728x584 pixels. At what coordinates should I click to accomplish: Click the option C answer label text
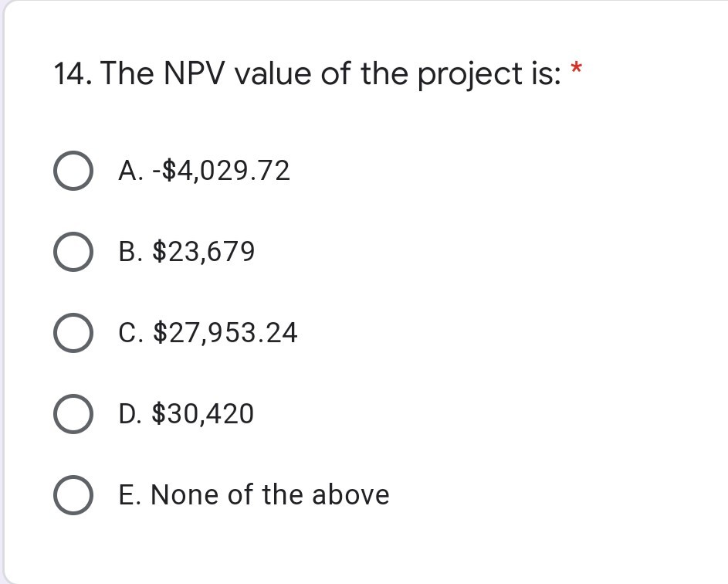[208, 333]
